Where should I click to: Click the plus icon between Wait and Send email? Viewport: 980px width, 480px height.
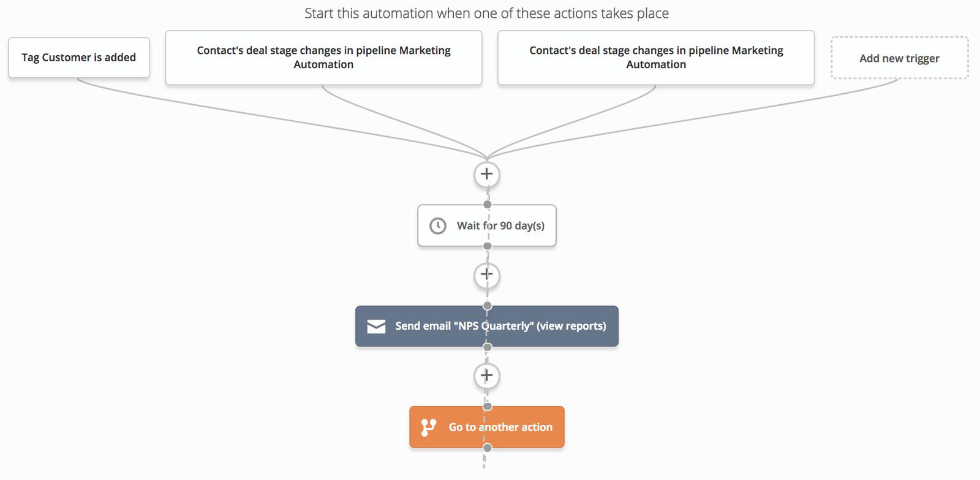(486, 275)
